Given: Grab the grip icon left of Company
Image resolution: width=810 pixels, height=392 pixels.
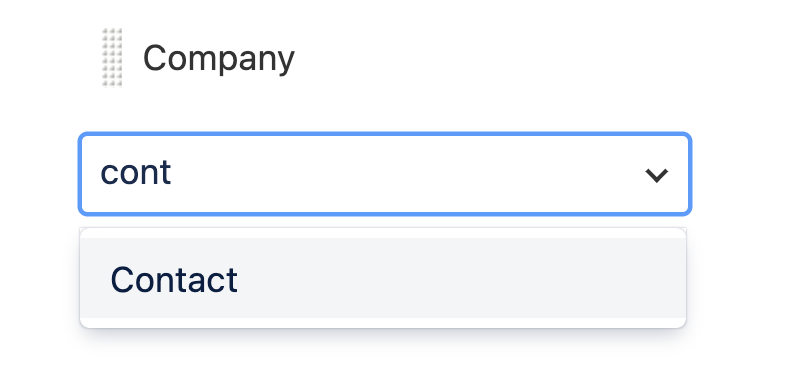Looking at the screenshot, I should point(112,57).
